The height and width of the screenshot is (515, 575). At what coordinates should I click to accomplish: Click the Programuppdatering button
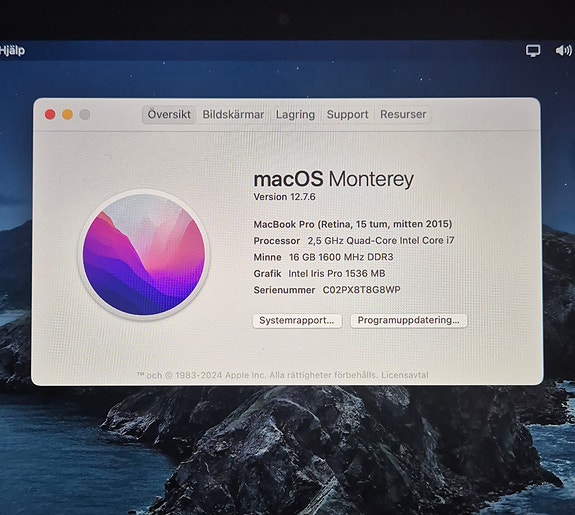point(409,320)
